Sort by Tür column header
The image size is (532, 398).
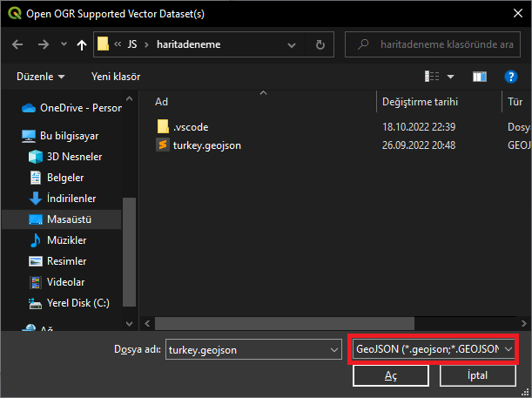tap(515, 102)
